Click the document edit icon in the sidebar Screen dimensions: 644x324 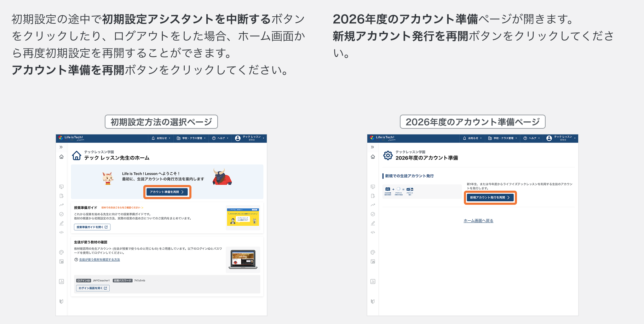(x=61, y=196)
